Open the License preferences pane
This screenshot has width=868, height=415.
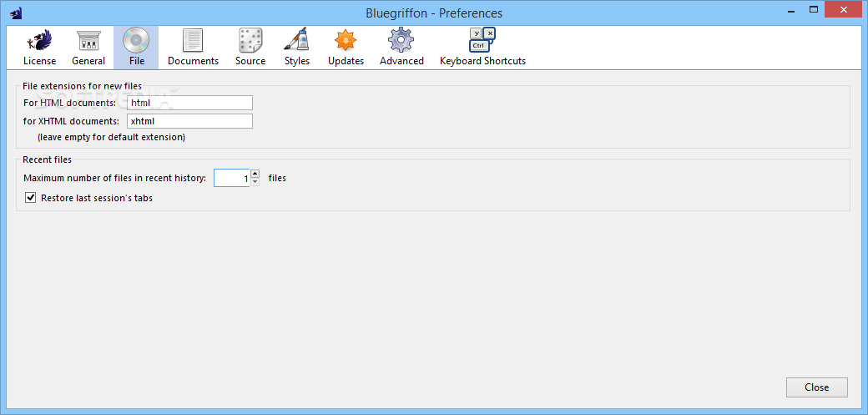point(39,48)
